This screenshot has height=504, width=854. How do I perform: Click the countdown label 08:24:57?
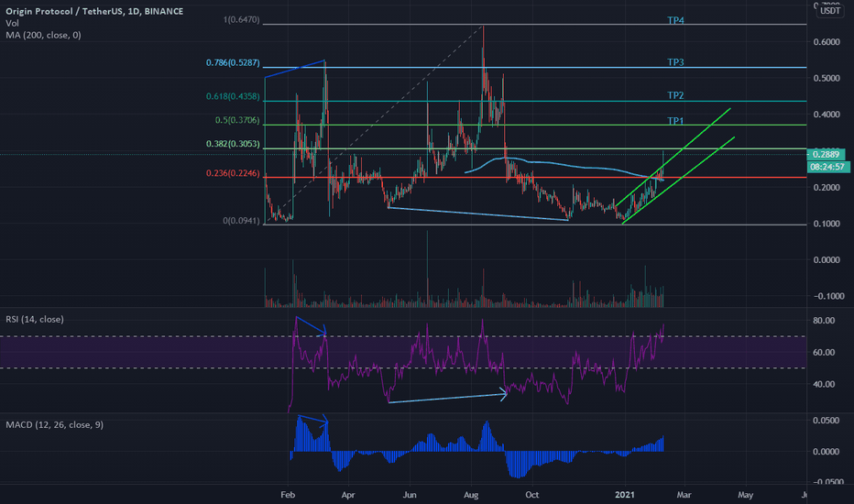[x=827, y=167]
